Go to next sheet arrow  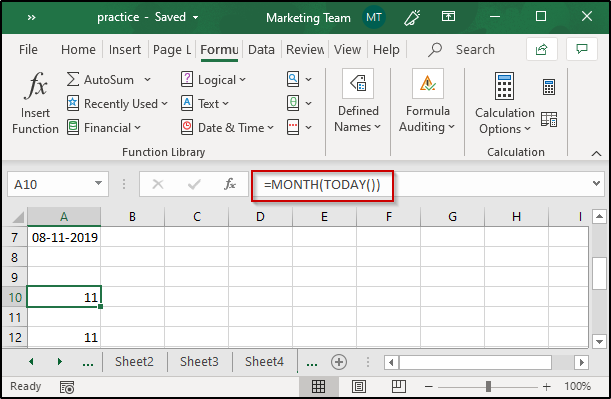[x=59, y=362]
